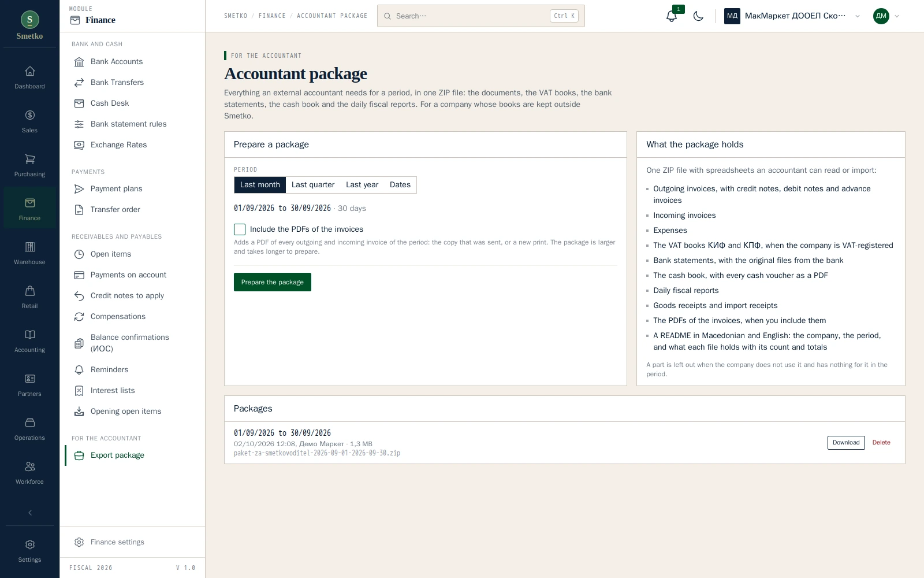The width and height of the screenshot is (924, 578).
Task: Click the notifications bell icon
Action: pyautogui.click(x=671, y=16)
